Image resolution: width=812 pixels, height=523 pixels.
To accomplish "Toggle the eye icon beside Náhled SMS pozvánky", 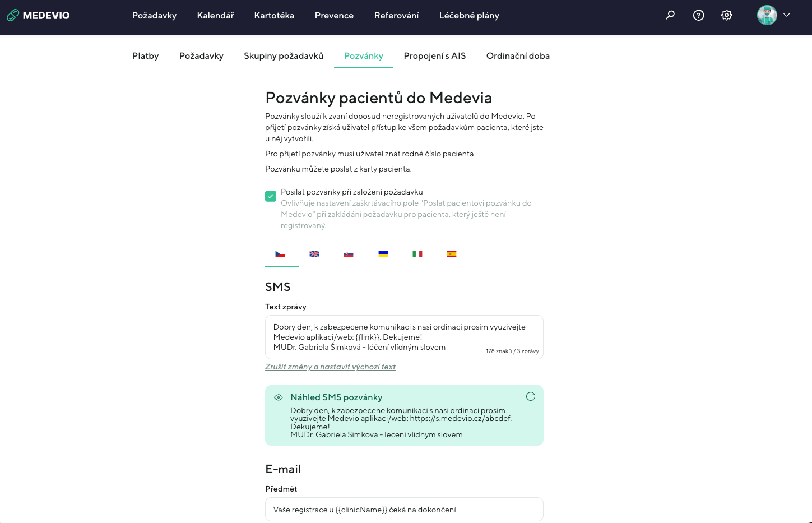I will (x=279, y=397).
